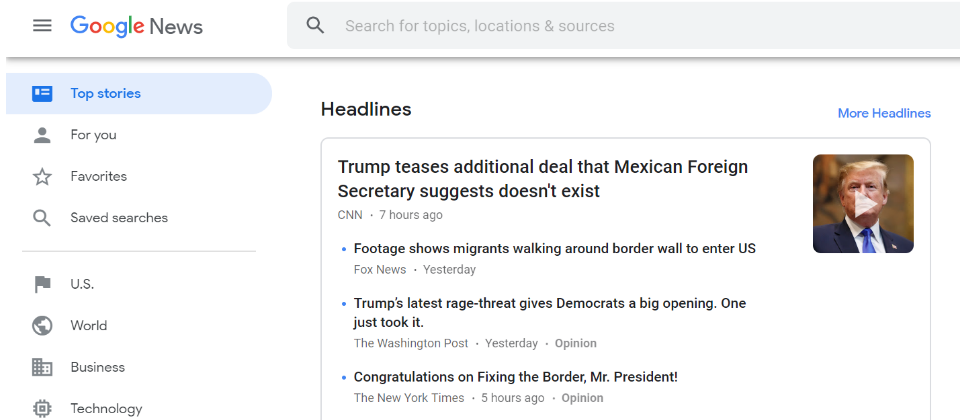Click the U.S. flag icon
Image resolution: width=960 pixels, height=420 pixels.
[42, 284]
